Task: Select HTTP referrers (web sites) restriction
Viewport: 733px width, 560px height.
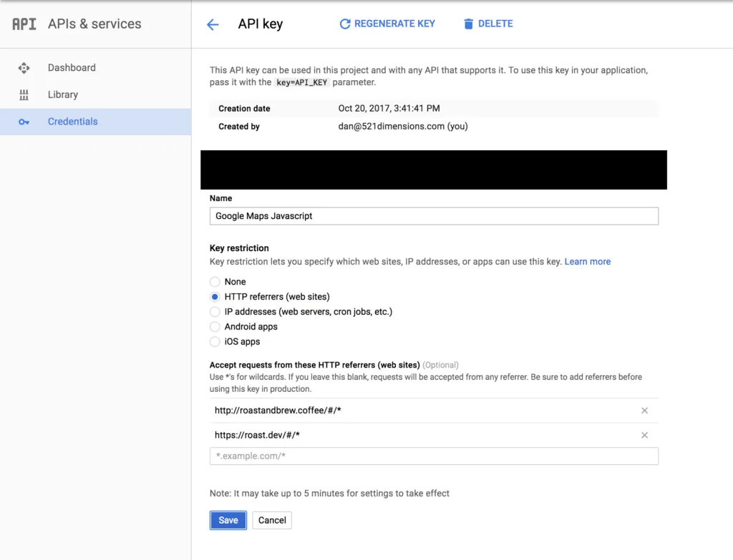Action: 215,297
